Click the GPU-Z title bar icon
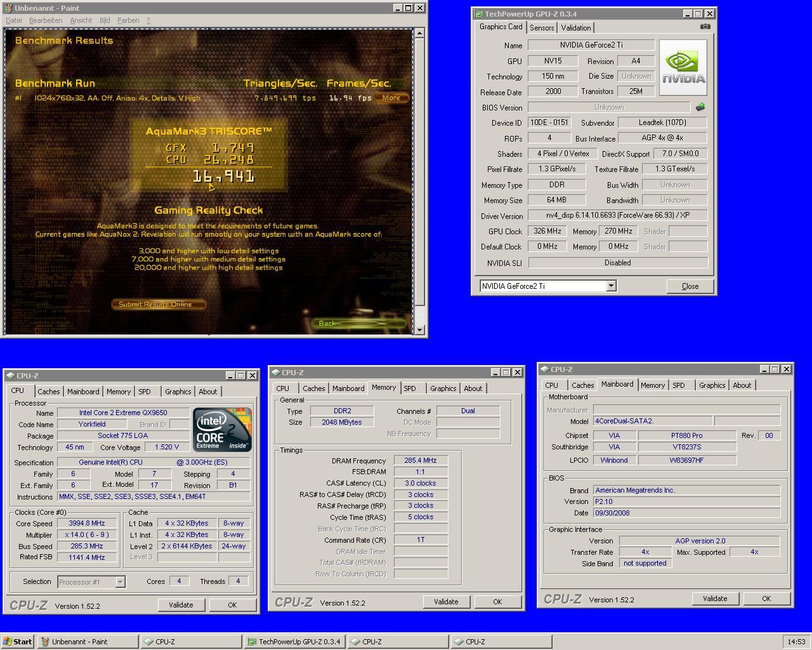Image resolution: width=812 pixels, height=650 pixels. [x=479, y=13]
